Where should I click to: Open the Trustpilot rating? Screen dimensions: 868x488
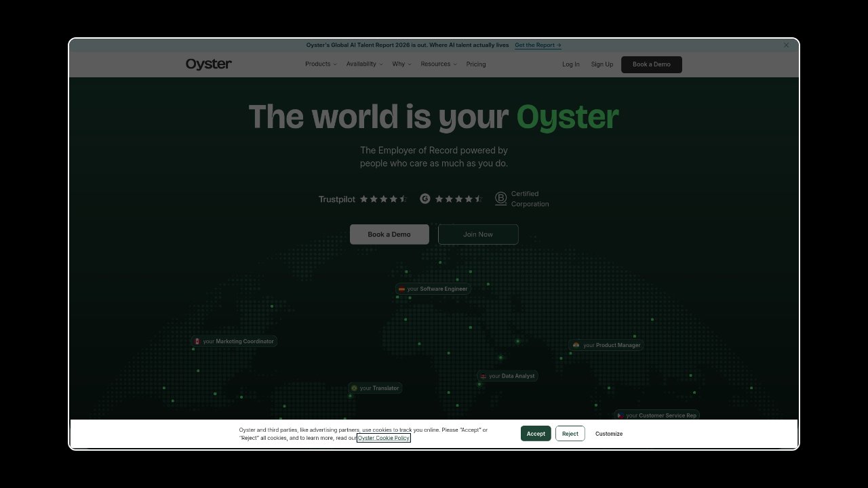point(363,199)
